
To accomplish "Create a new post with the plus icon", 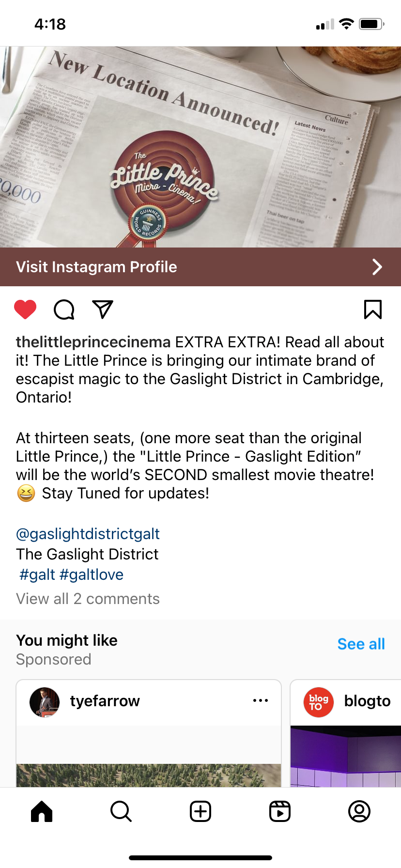I will click(200, 811).
